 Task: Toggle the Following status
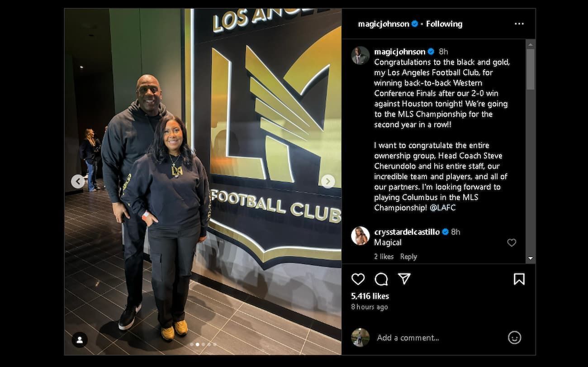click(444, 24)
